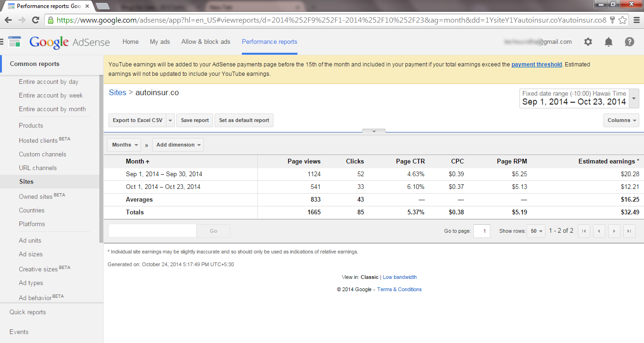Click the filter text input field
The height and width of the screenshot is (343, 644).
coord(152,231)
